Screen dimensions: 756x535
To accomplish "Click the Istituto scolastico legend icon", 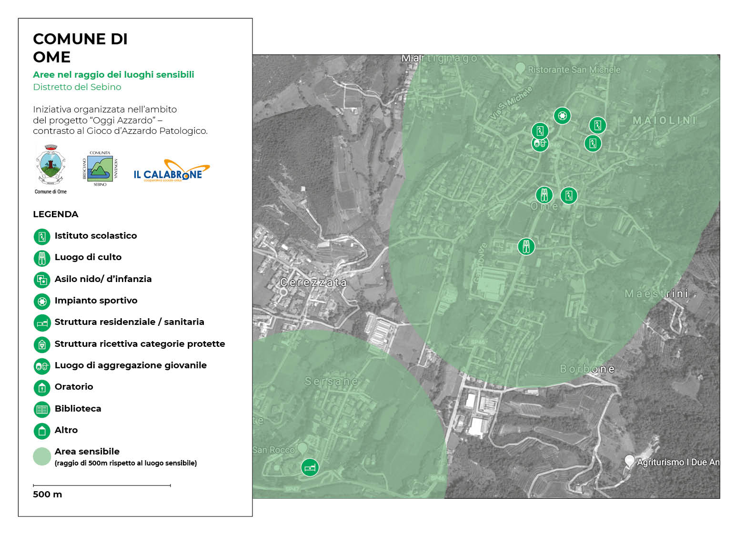I will (42, 237).
